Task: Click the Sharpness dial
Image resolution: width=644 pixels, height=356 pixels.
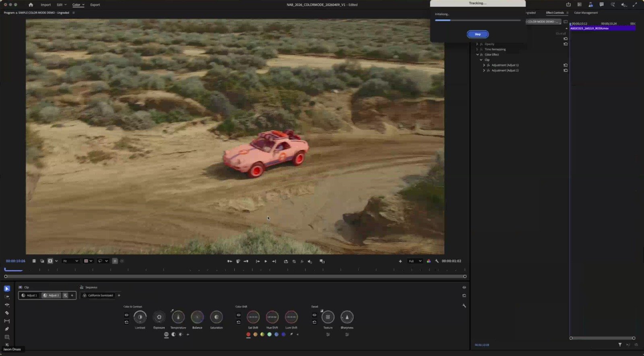Action: pyautogui.click(x=347, y=317)
